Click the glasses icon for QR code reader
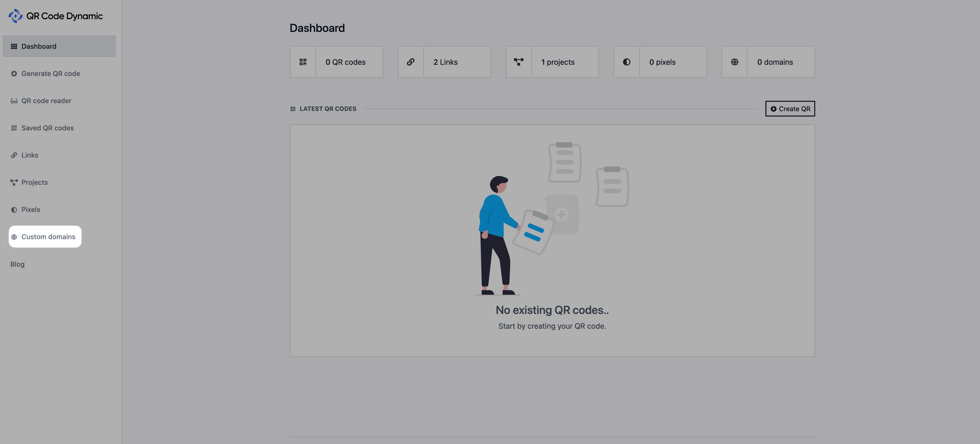980x444 pixels. point(14,101)
